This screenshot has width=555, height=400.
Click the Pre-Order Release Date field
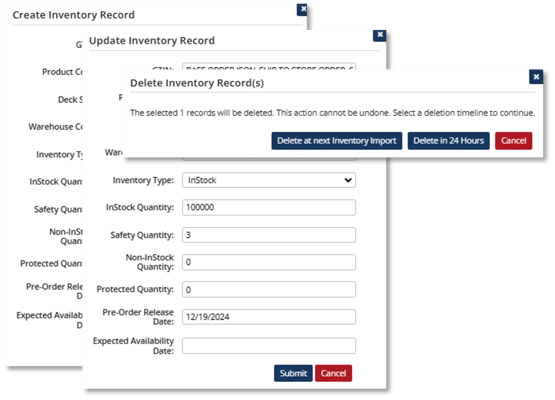269,317
